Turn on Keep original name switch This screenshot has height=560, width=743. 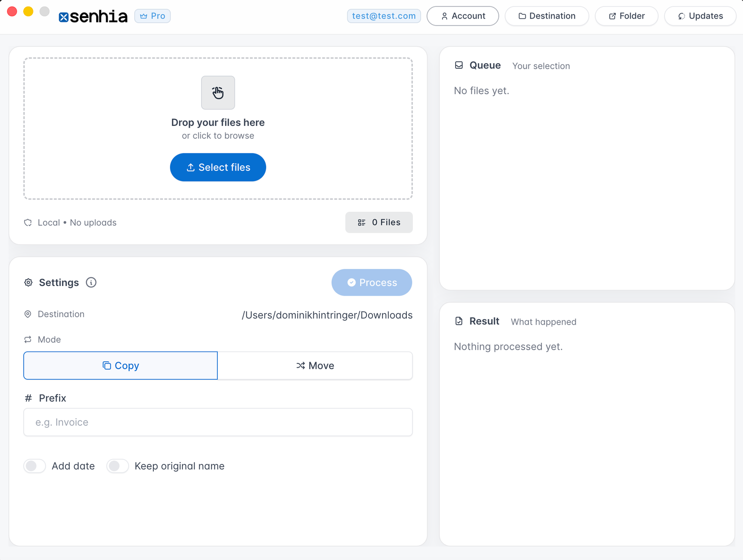click(117, 466)
